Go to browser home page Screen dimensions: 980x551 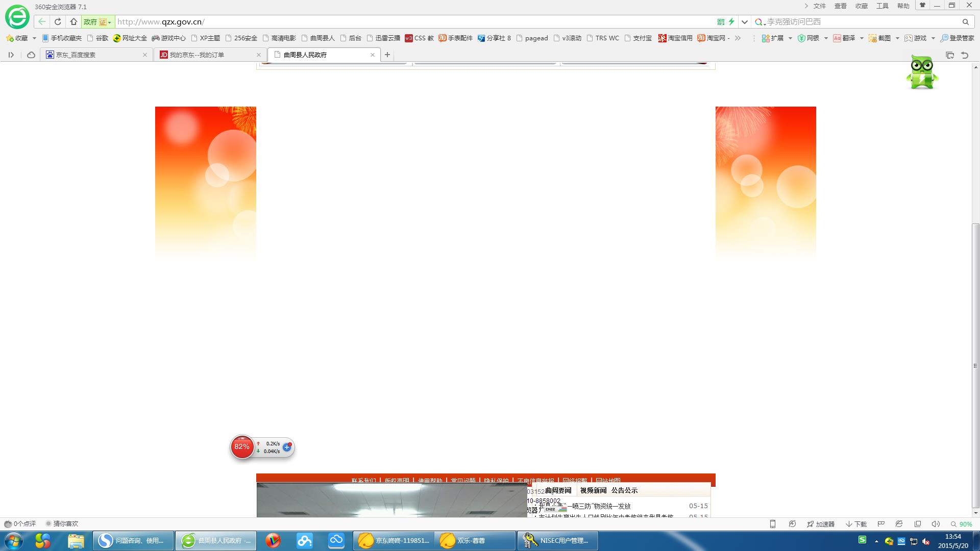click(73, 22)
